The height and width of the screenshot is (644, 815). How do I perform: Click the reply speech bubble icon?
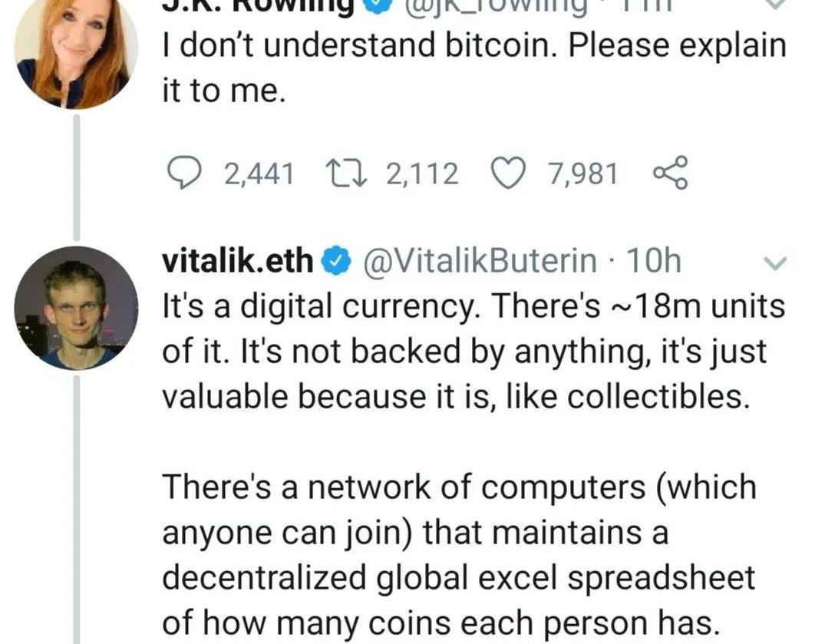pyautogui.click(x=184, y=173)
